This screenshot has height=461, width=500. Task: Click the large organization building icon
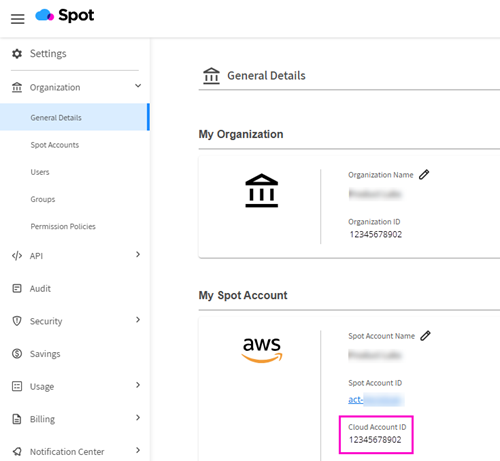(x=262, y=190)
